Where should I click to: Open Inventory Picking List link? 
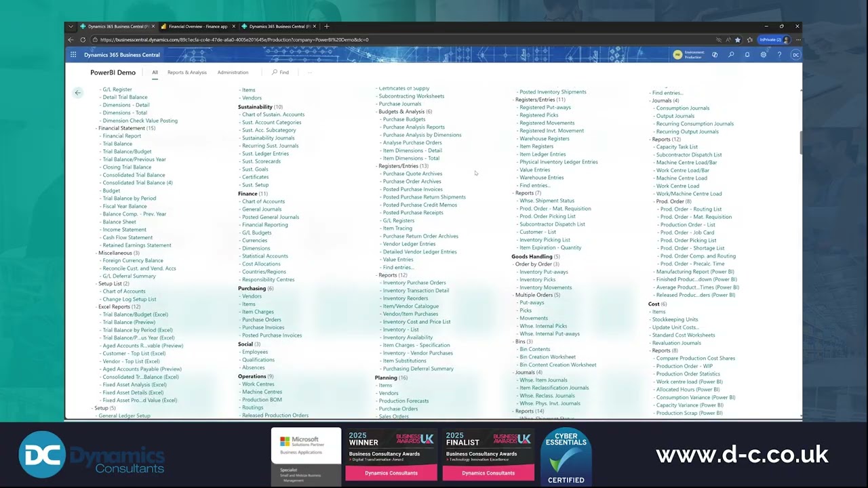[x=545, y=240]
